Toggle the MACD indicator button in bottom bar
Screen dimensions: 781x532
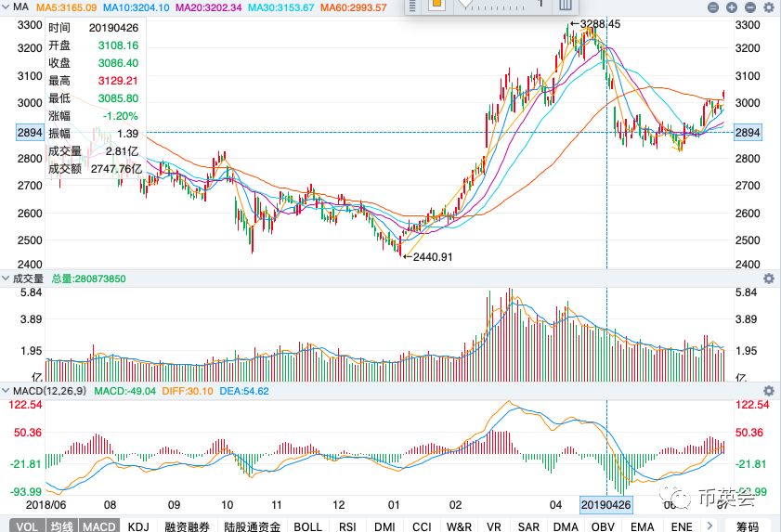pos(99,526)
